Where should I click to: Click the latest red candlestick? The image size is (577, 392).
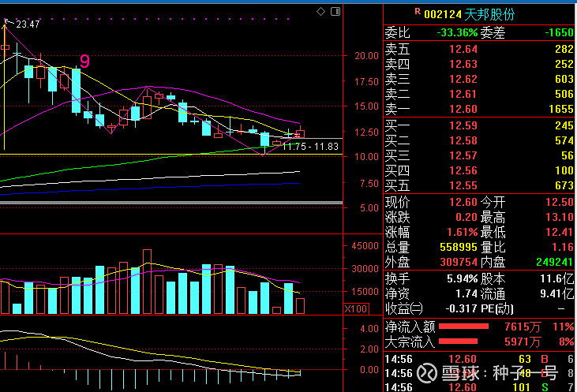300,134
